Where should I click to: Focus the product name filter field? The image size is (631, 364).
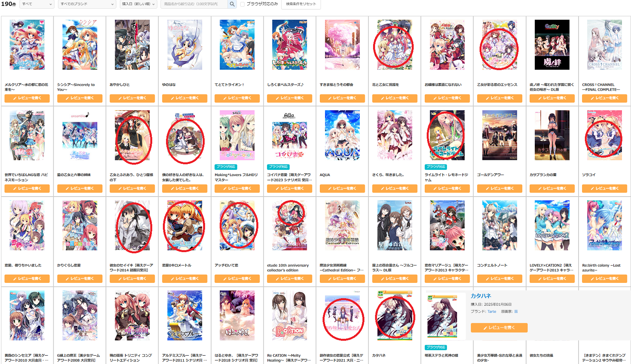click(194, 4)
